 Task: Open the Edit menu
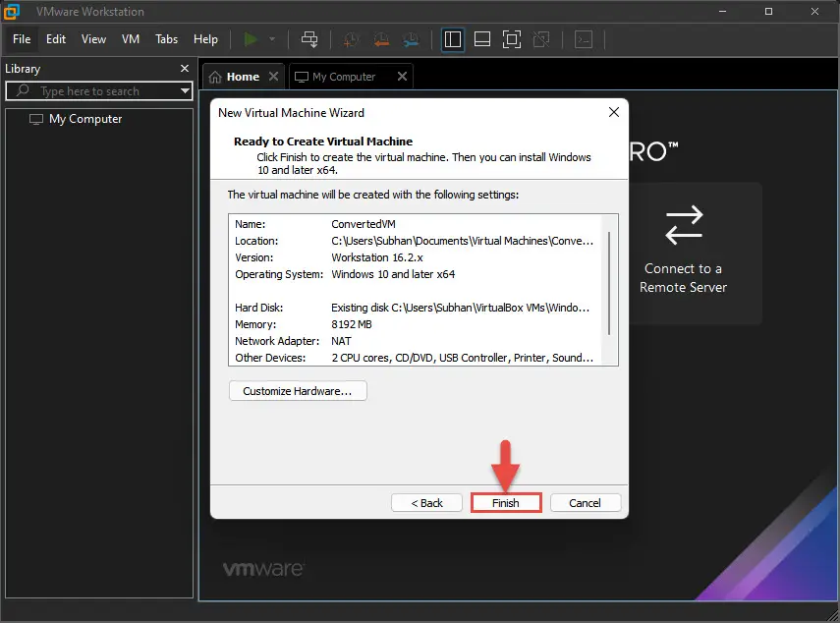coord(56,39)
